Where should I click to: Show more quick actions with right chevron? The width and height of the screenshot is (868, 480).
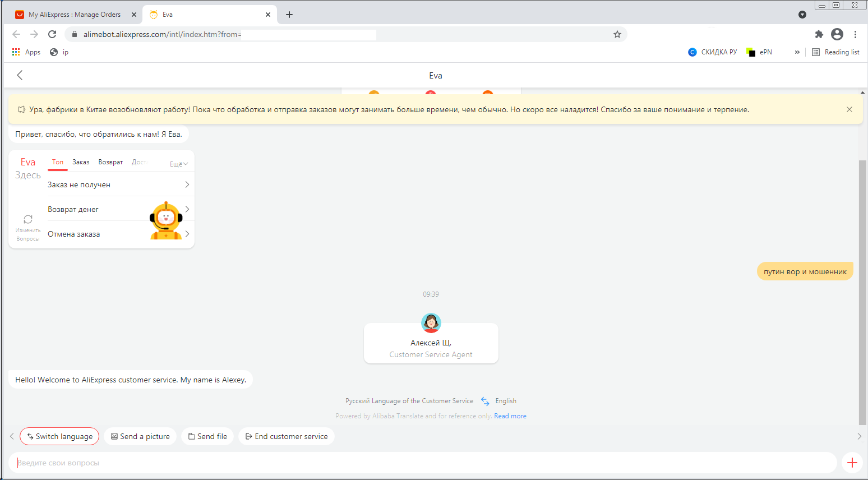tap(860, 436)
